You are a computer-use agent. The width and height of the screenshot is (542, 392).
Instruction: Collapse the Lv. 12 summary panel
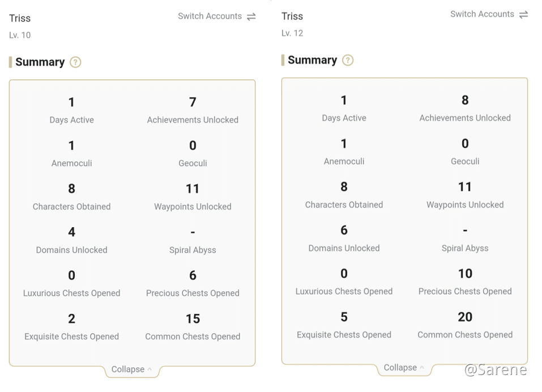click(404, 368)
